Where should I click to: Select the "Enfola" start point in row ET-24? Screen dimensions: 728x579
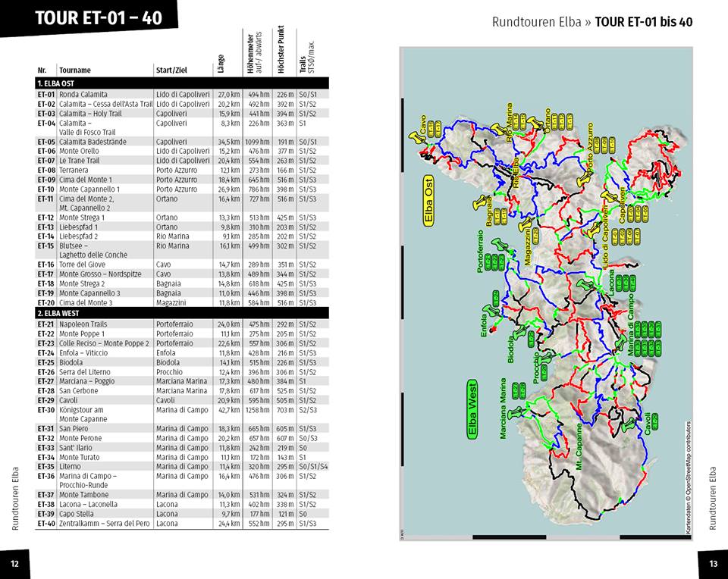point(166,352)
